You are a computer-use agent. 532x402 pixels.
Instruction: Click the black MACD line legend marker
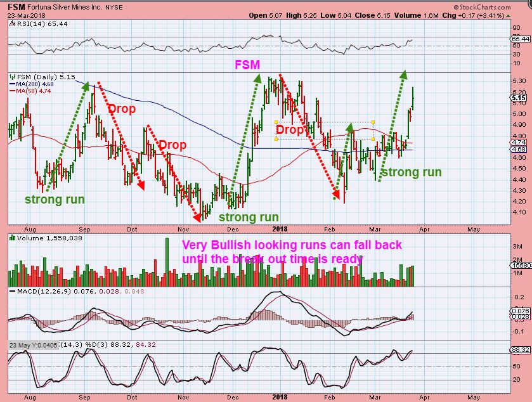point(12,292)
